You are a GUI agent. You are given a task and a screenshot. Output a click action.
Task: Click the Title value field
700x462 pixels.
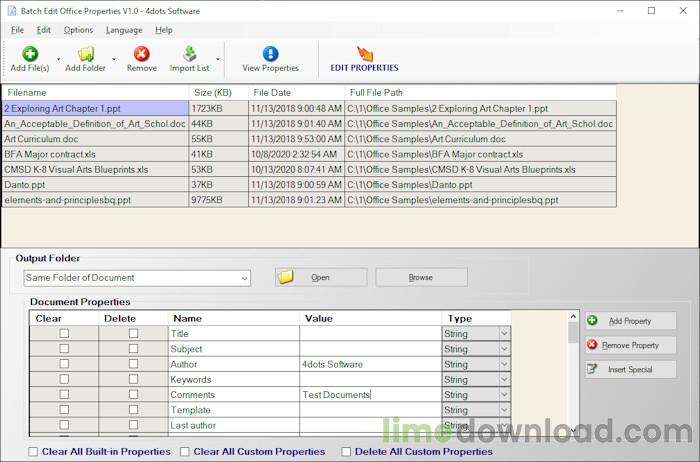point(370,333)
